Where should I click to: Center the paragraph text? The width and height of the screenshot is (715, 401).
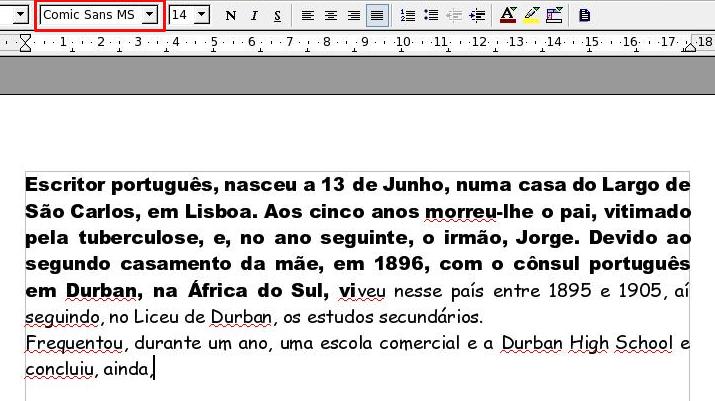pos(331,16)
